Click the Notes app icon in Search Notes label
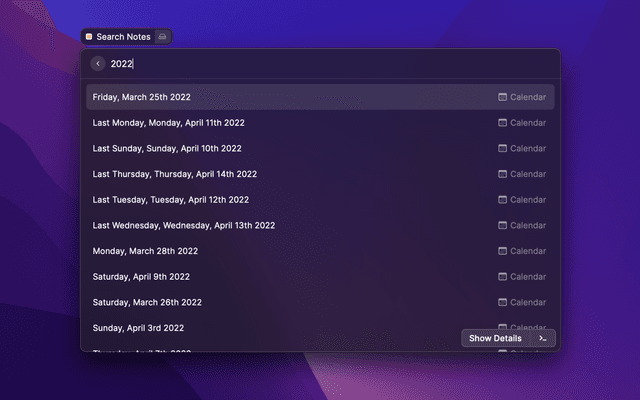The width and height of the screenshot is (640, 400). pos(89,37)
